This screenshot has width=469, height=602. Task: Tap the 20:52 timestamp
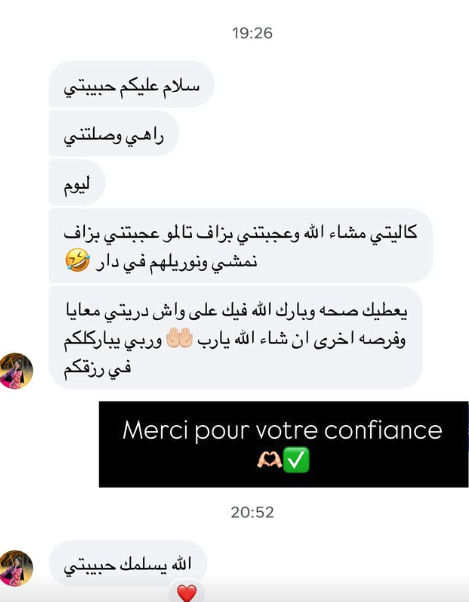coord(252,512)
